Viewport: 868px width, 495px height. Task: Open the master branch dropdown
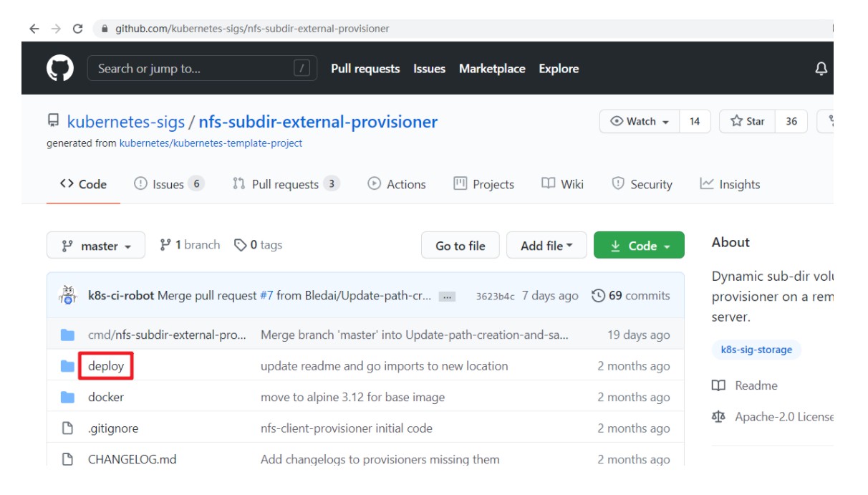[96, 246]
